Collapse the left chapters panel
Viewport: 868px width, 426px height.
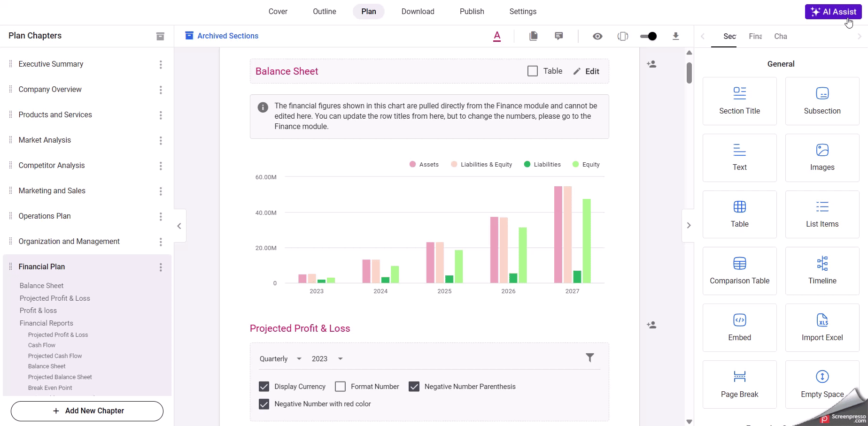click(x=179, y=226)
